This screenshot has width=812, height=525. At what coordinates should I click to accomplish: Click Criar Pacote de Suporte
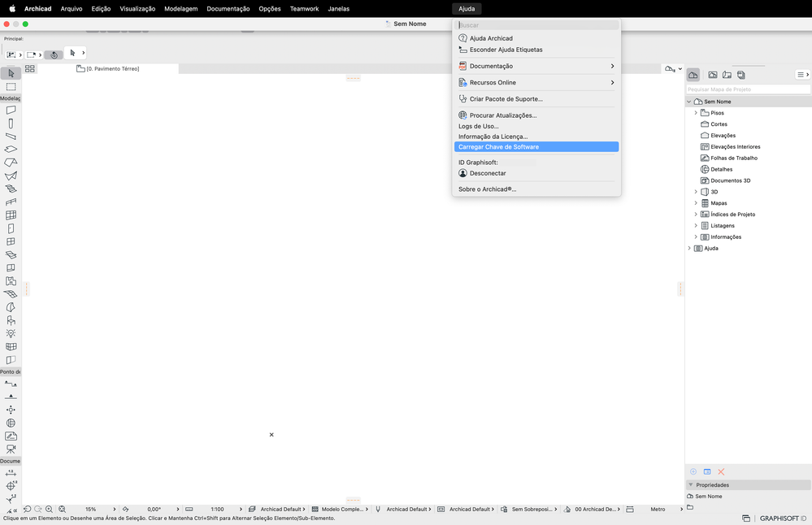coord(536,99)
